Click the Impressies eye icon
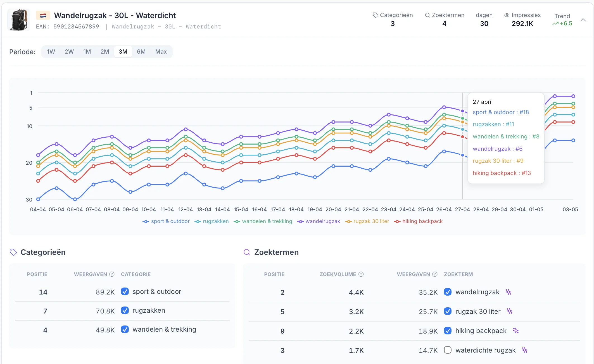Screen dimensions: 594x364 click(x=507, y=15)
